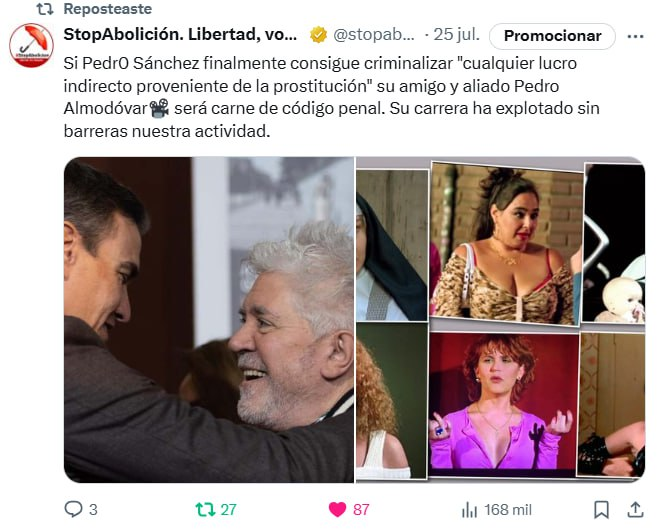Click the Promocionar button
The height and width of the screenshot is (532, 657).
pyautogui.click(x=552, y=36)
